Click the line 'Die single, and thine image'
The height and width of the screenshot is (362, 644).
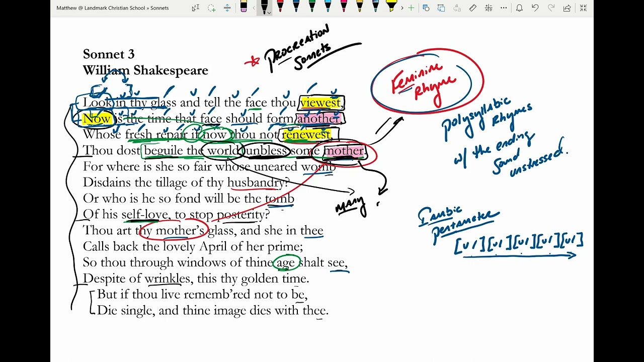coord(212,311)
